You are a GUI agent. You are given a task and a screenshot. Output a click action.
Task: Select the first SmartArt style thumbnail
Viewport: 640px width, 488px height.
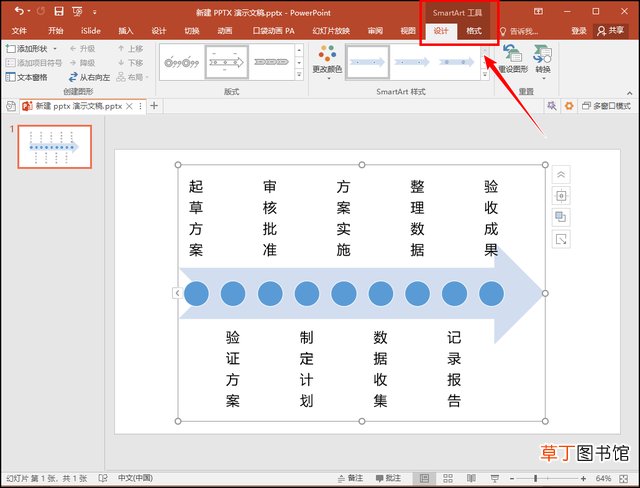tap(367, 62)
